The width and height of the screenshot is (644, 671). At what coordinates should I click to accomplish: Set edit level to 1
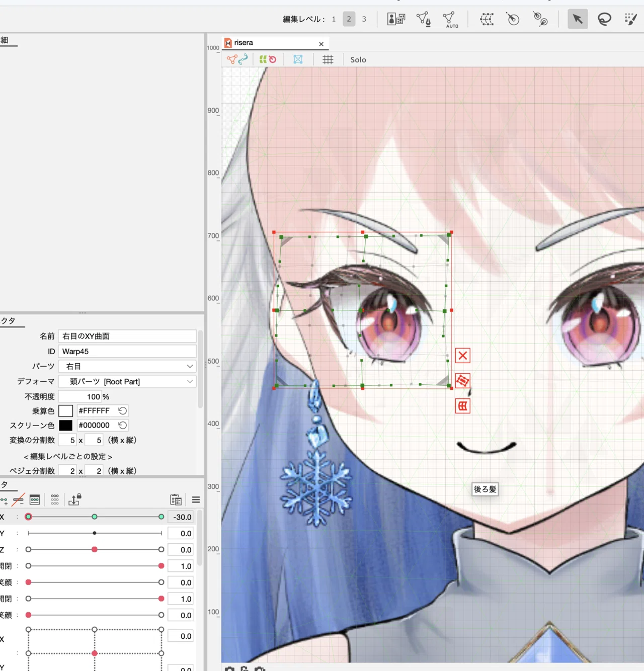tap(334, 19)
